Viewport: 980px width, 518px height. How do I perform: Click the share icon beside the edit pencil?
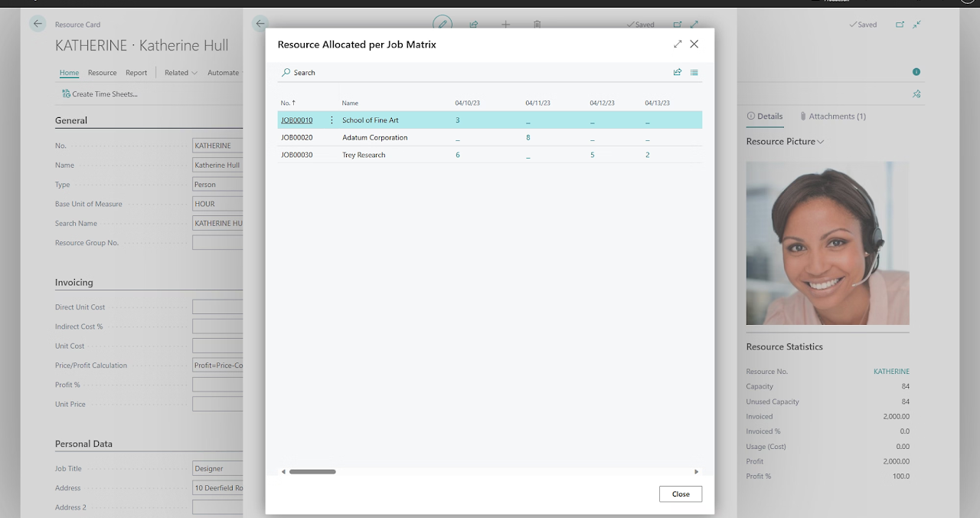click(474, 25)
